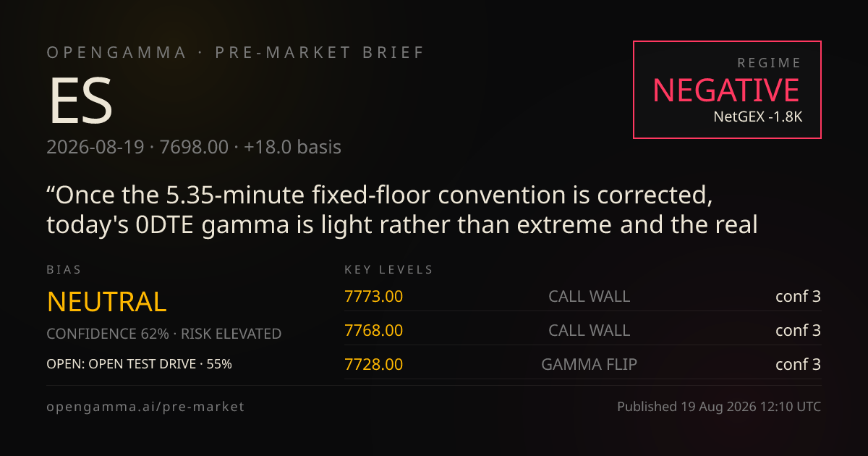868x456 pixels.
Task: Open the opengamma.ai/pre-market link
Action: tap(145, 407)
